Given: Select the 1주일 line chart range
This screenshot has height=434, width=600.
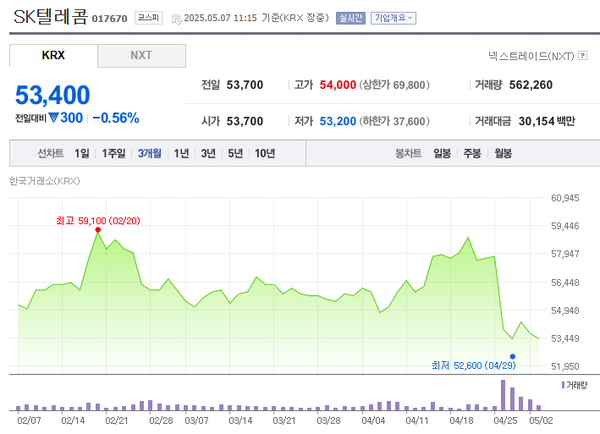Looking at the screenshot, I should click(114, 153).
